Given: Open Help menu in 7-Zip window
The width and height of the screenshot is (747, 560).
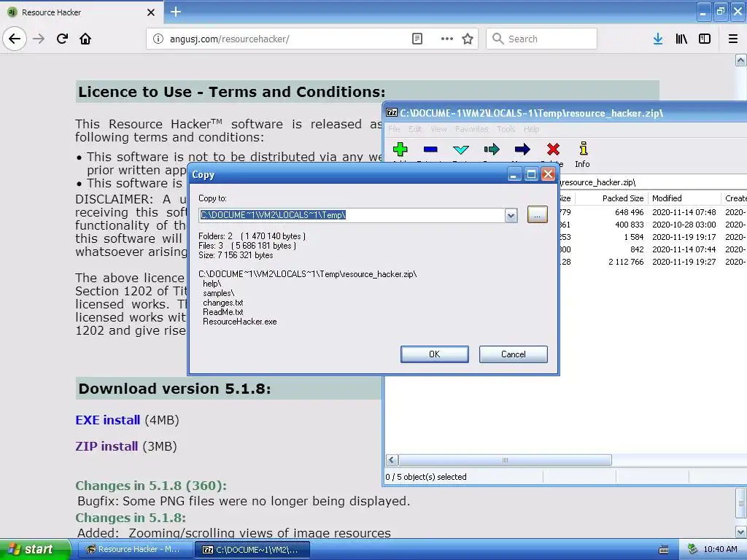Looking at the screenshot, I should pyautogui.click(x=532, y=129).
